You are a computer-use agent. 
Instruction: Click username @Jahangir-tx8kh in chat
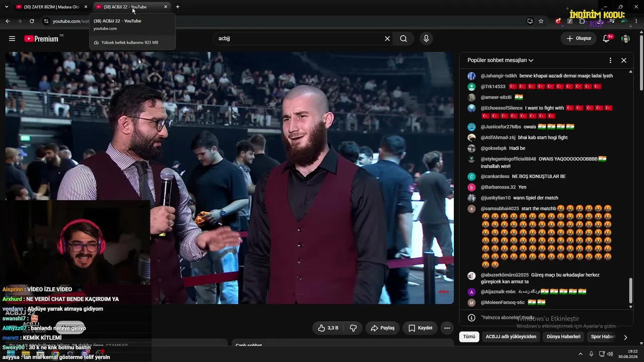499,76
